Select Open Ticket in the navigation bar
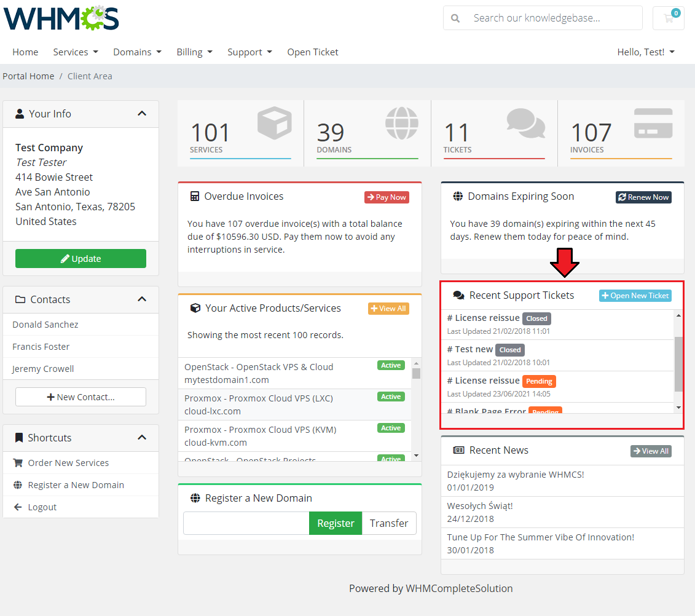 click(x=313, y=52)
